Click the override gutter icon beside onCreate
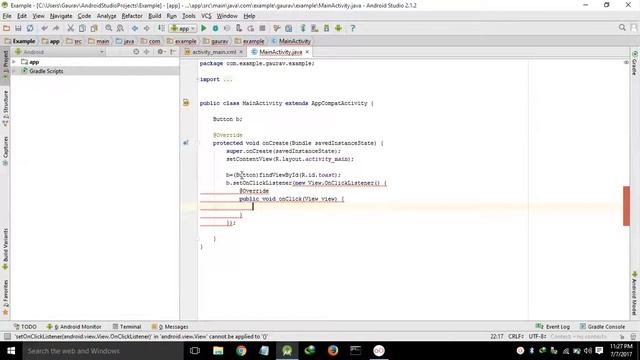This screenshot has height=360, width=640. point(186,143)
